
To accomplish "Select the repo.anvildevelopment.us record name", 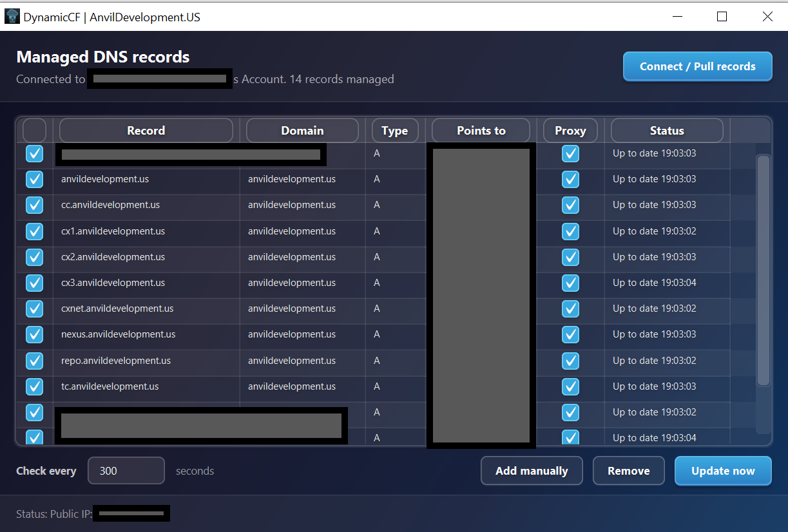I will pos(116,361).
